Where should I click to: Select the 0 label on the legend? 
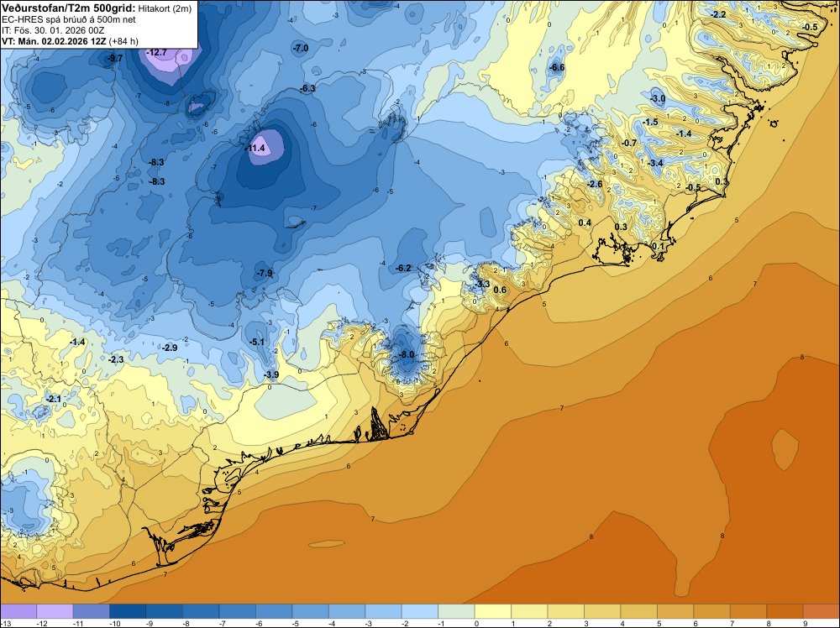coord(476,624)
